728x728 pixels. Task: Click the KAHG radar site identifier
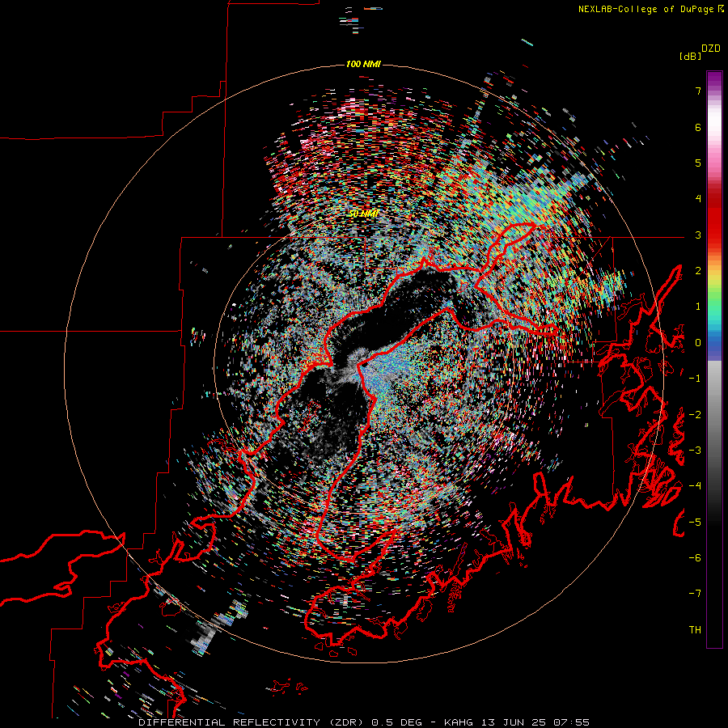[x=460, y=722]
